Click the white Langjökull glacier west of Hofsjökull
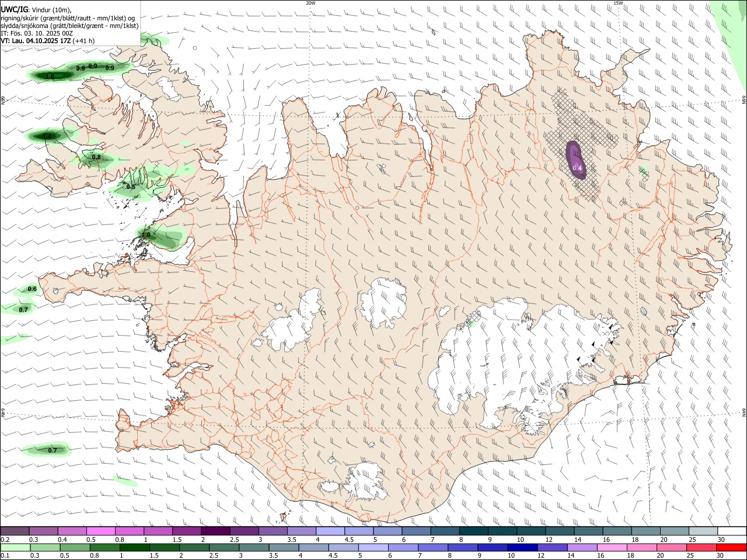Screen dimensions: 747x560 click(295, 324)
